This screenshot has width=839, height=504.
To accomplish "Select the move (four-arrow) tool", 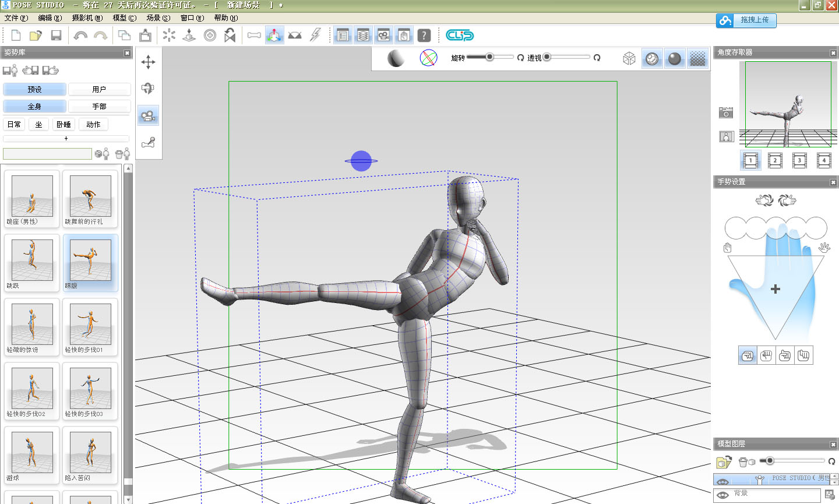I will (x=148, y=62).
